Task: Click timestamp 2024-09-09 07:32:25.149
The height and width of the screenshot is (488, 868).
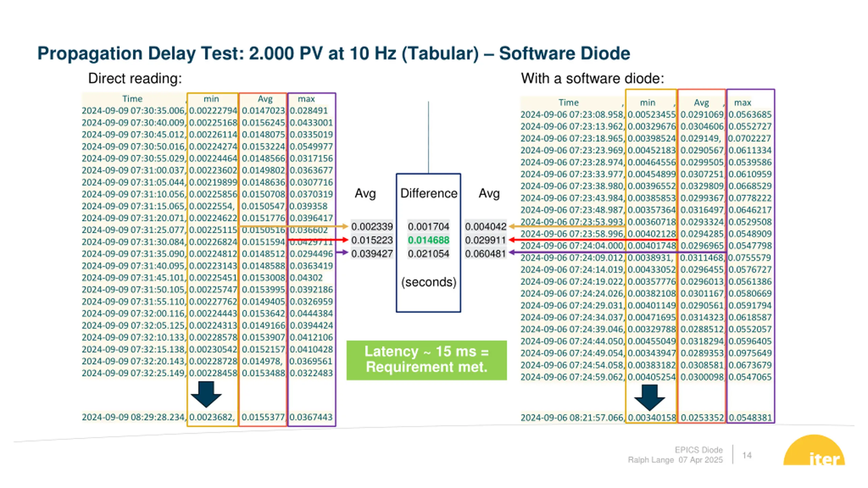Action: tap(133, 373)
